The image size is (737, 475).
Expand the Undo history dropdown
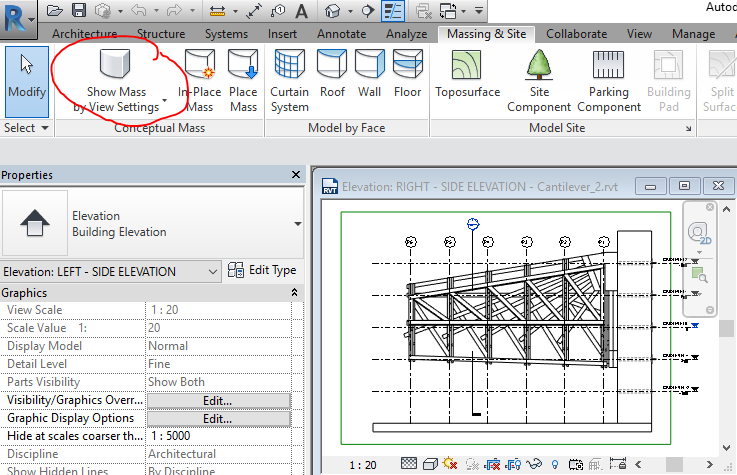point(156,11)
